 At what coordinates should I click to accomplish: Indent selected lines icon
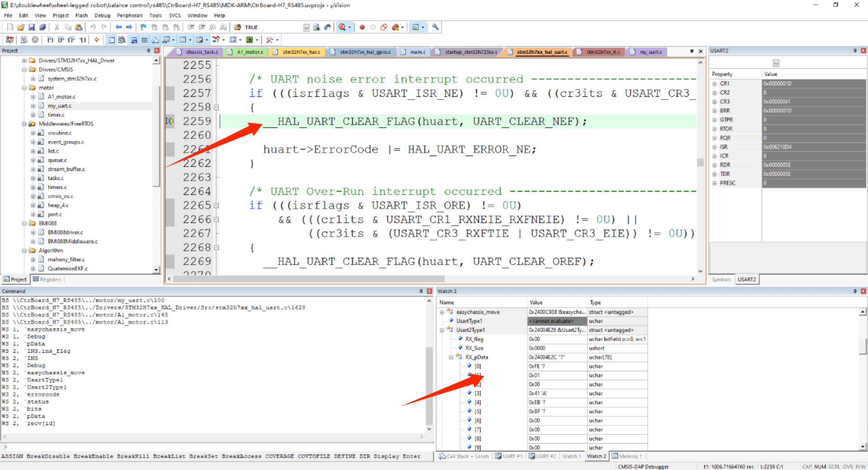(x=191, y=27)
